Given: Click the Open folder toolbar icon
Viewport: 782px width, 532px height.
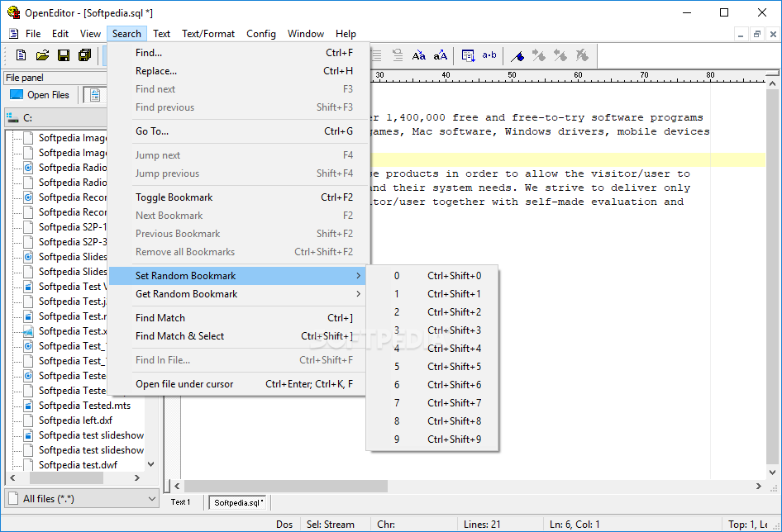Looking at the screenshot, I should tap(42, 55).
